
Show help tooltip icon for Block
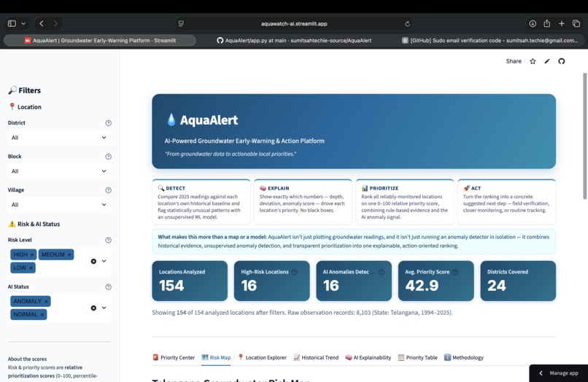click(x=108, y=157)
